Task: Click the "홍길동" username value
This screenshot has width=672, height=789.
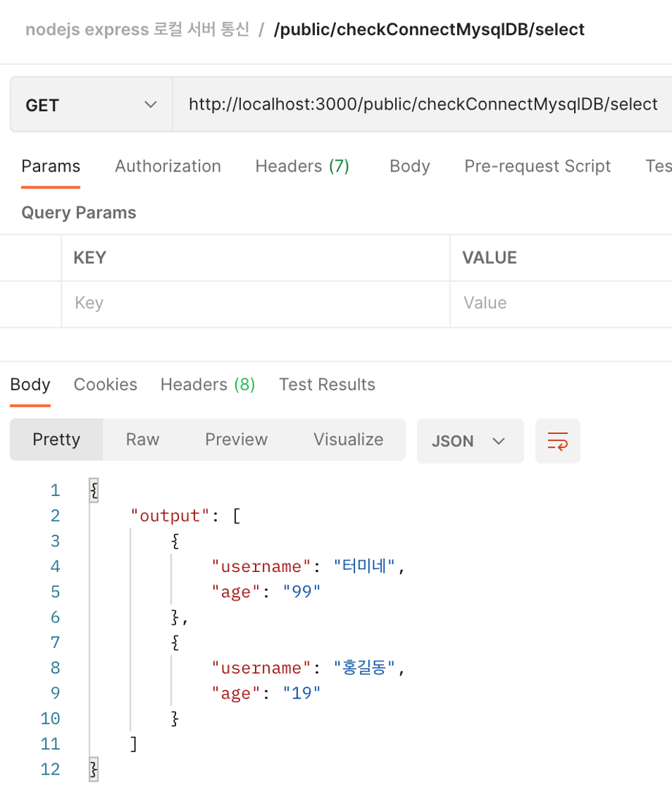Action: point(364,668)
